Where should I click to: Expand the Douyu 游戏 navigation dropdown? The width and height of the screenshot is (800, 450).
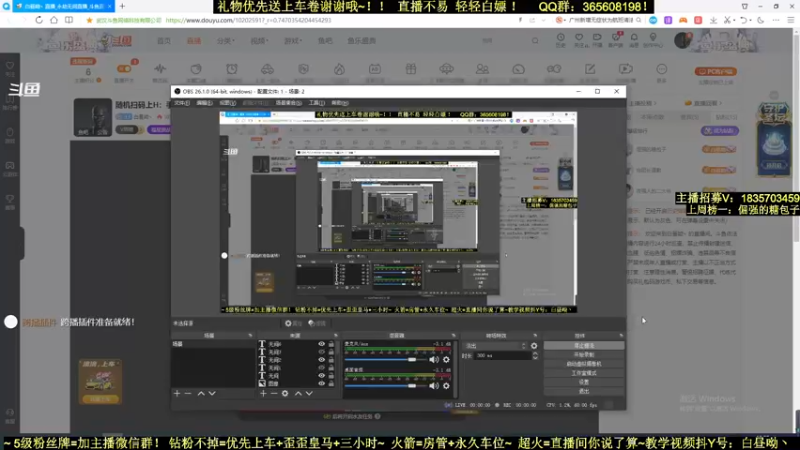(x=292, y=41)
